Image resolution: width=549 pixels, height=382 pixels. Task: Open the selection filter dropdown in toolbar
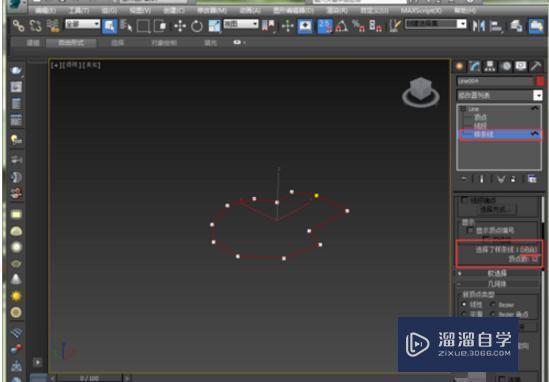(83, 24)
